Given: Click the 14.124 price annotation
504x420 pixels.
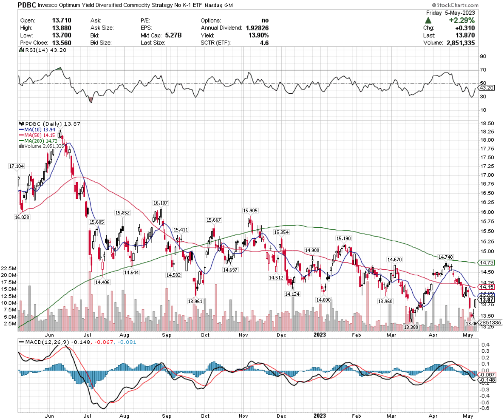Looking at the screenshot, I should coord(292,294).
